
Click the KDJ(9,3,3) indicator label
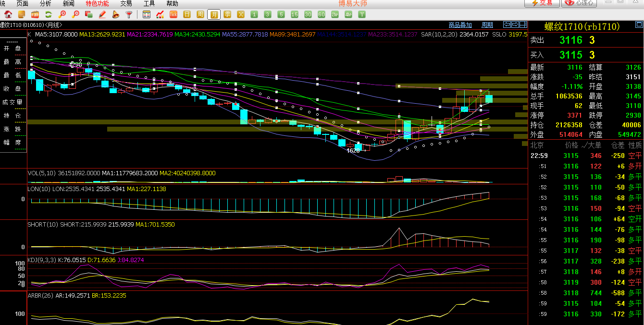(42, 260)
